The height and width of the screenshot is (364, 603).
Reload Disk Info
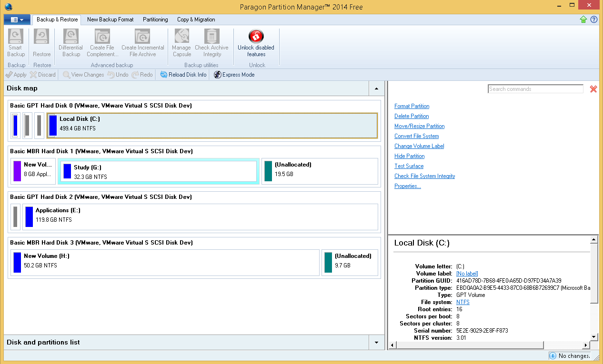pos(182,75)
